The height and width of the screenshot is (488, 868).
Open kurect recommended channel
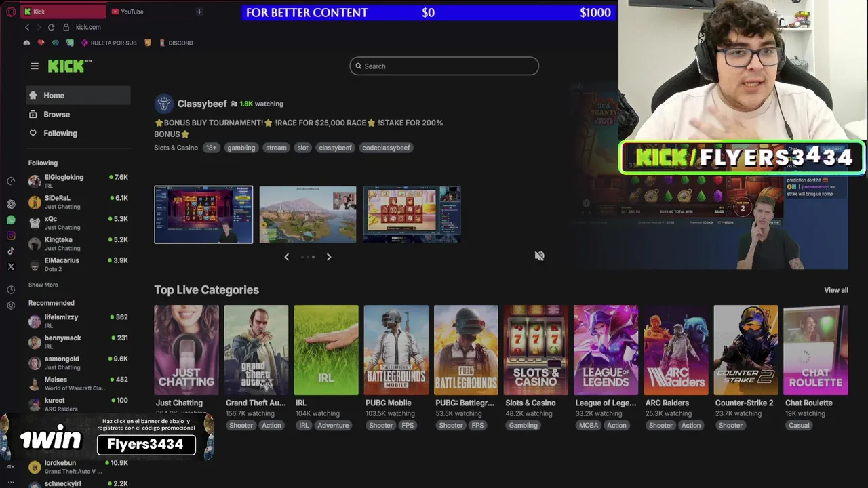[78, 405]
